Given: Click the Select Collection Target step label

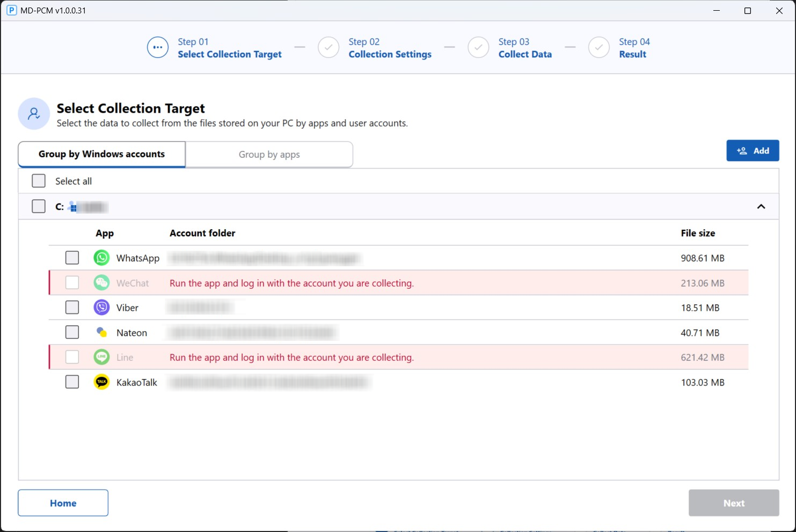Looking at the screenshot, I should pyautogui.click(x=230, y=54).
